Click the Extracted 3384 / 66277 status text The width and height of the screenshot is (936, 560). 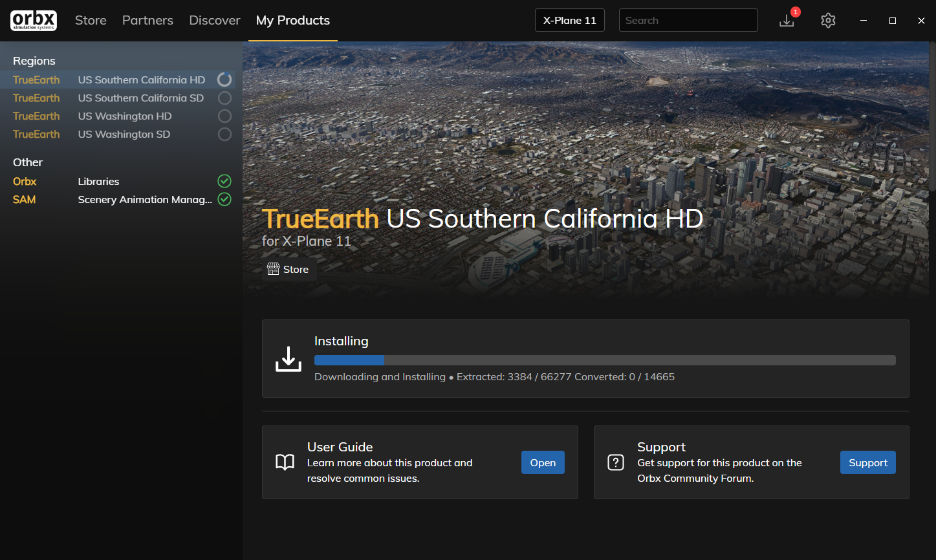pyautogui.click(x=514, y=376)
